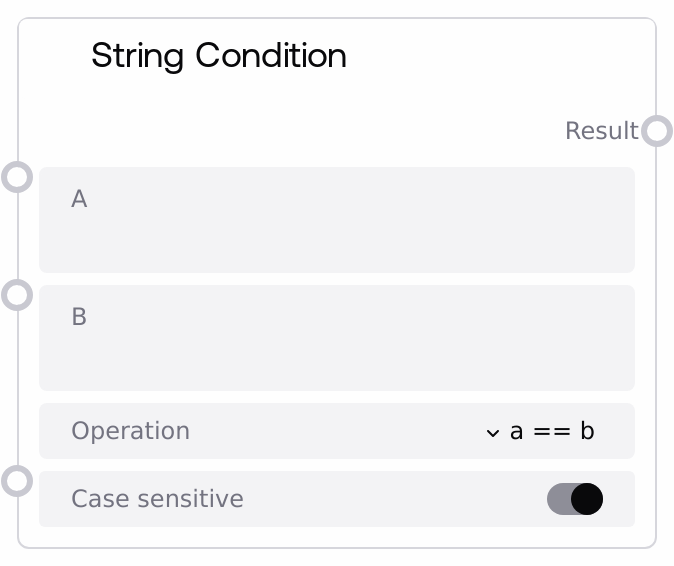The width and height of the screenshot is (674, 566).
Task: Open the Operation selector row
Action: point(336,431)
